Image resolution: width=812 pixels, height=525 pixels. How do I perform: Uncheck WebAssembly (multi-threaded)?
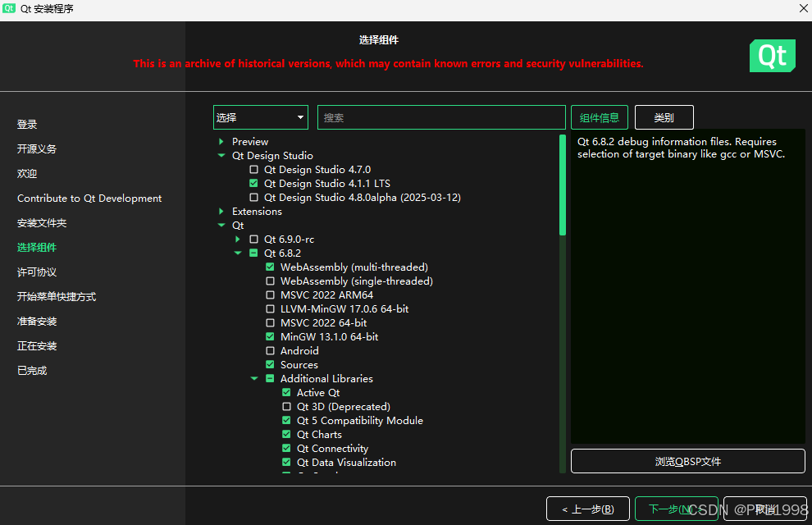270,267
